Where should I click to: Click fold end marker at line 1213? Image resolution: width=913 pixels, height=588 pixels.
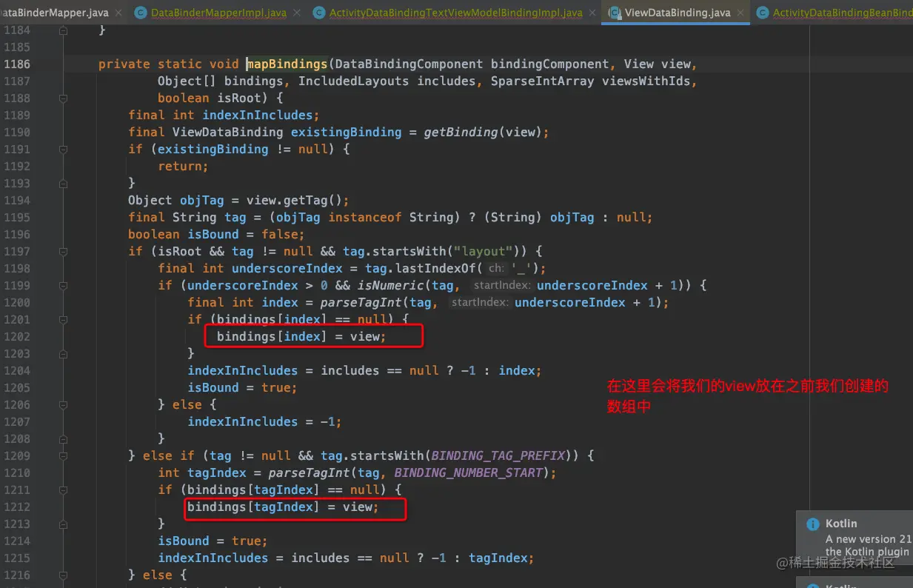(63, 524)
